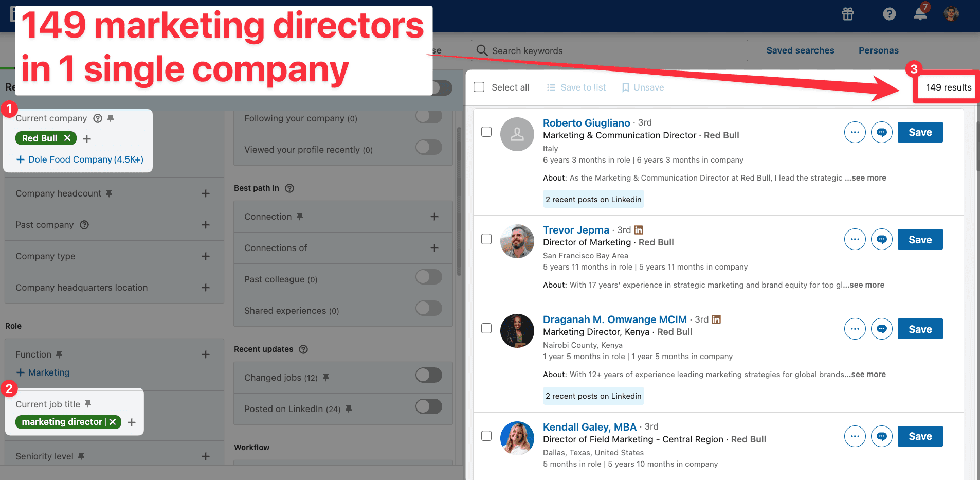980x480 pixels.
Task: Save Trevor Jepma as lead
Action: (920, 239)
